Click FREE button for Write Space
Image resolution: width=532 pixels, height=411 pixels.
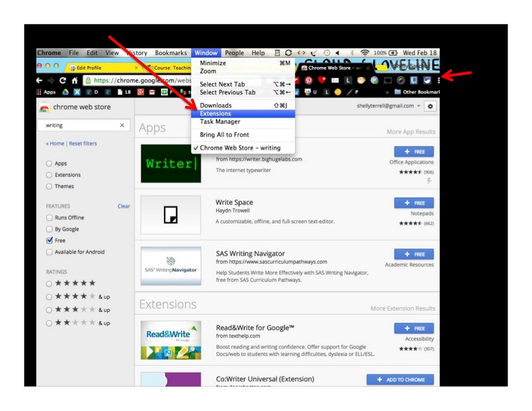(x=414, y=202)
